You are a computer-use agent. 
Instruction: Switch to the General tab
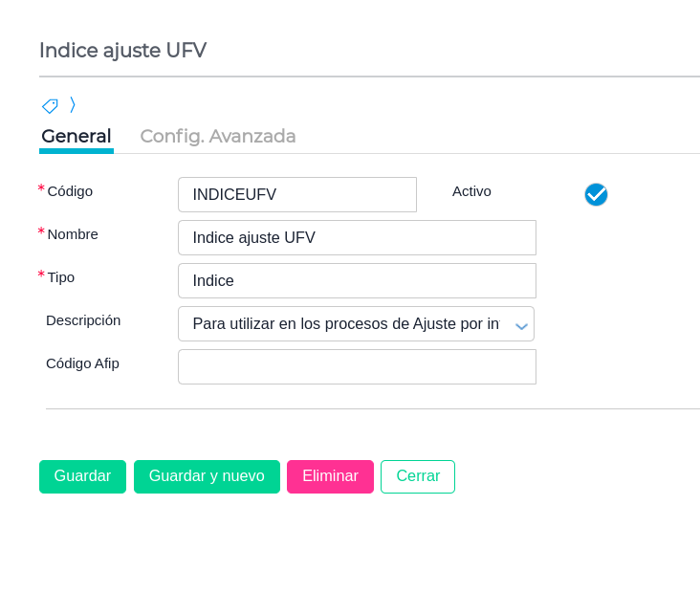coord(77,136)
